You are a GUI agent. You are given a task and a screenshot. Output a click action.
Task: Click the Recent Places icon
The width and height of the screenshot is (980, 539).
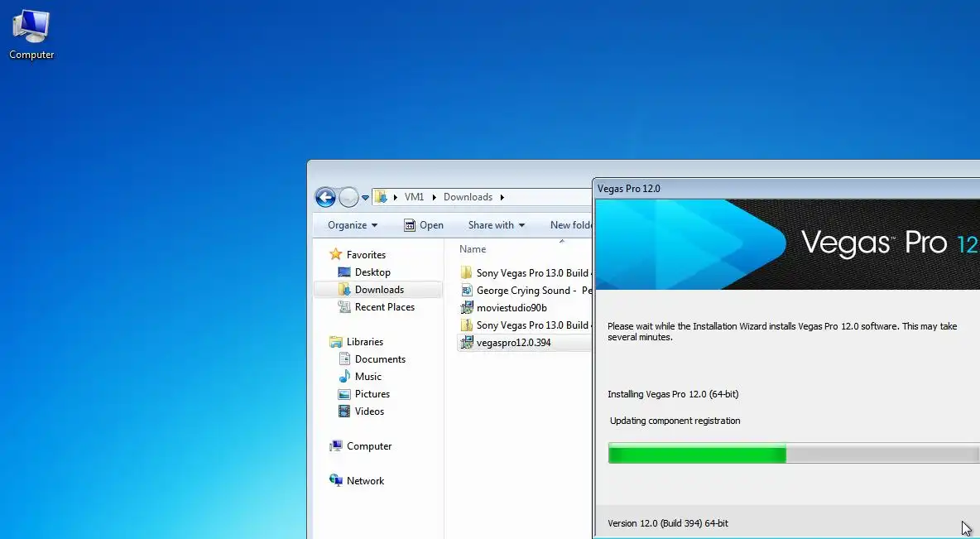[344, 307]
